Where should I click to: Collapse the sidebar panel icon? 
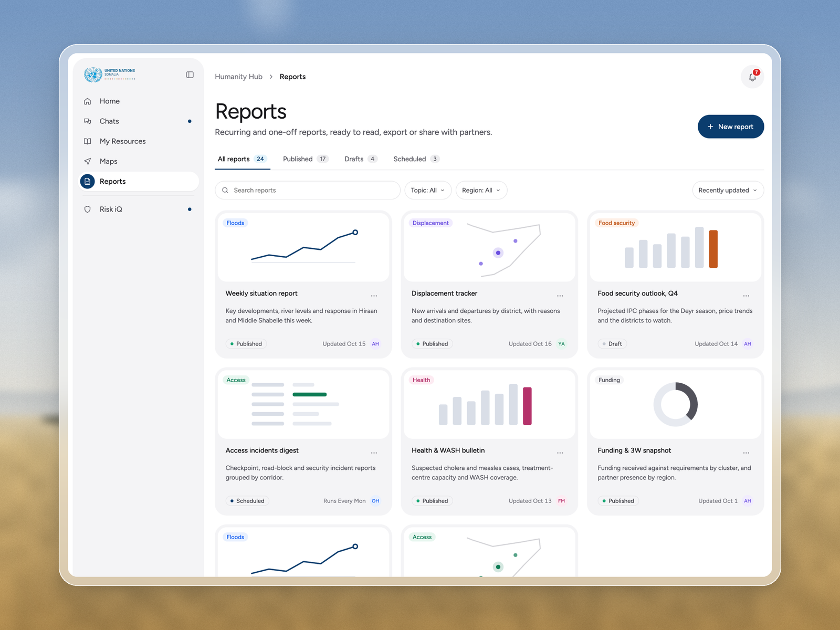pos(190,75)
